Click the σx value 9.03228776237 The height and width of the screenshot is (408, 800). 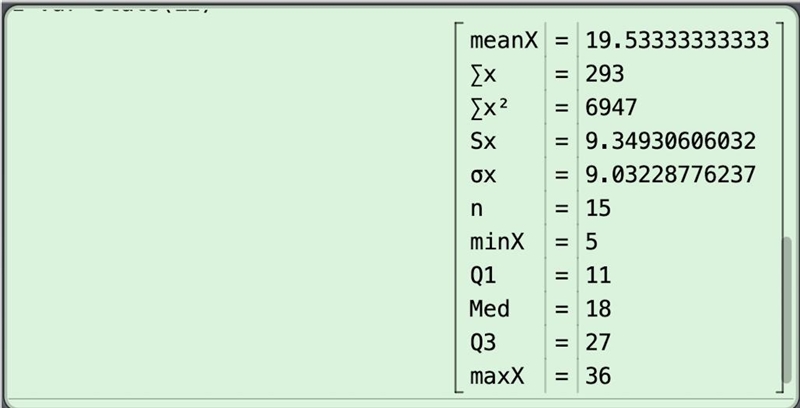tap(670, 175)
